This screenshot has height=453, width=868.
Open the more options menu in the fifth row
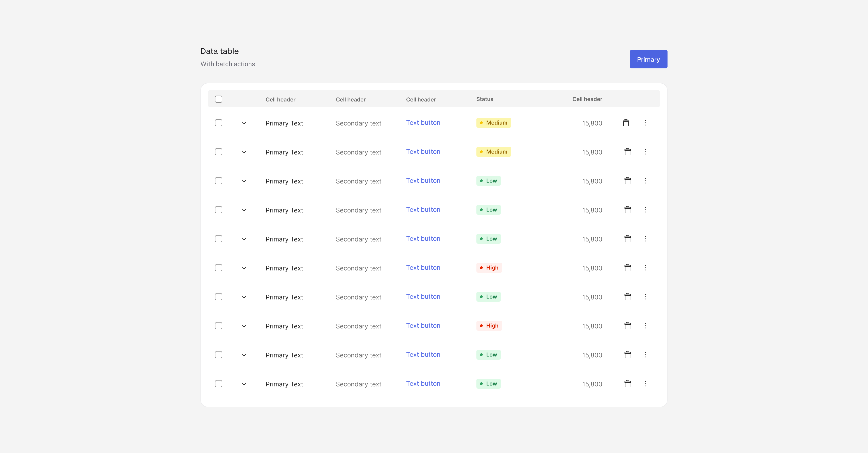(x=646, y=239)
